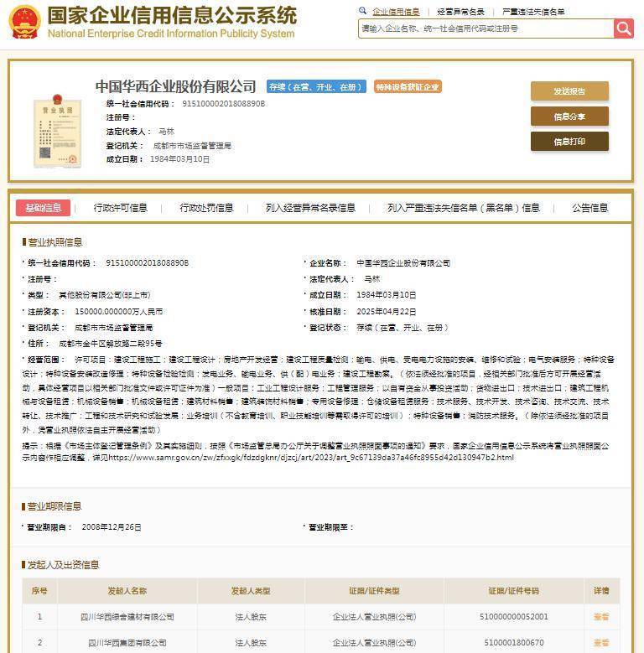This screenshot has width=644, height=653.
Task: Click the 存续（在营、开业、在册）status badge
Action: [316, 87]
